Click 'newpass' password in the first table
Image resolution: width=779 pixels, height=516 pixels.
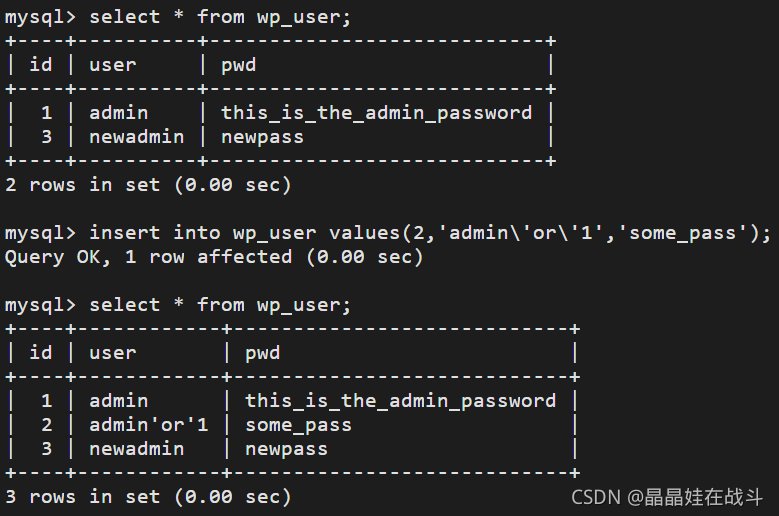tap(262, 138)
